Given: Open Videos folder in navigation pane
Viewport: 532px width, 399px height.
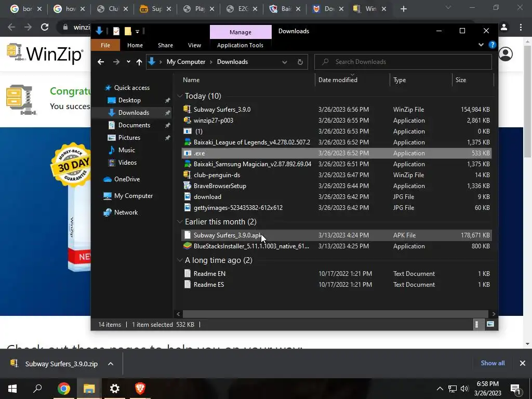Looking at the screenshot, I should pyautogui.click(x=127, y=163).
